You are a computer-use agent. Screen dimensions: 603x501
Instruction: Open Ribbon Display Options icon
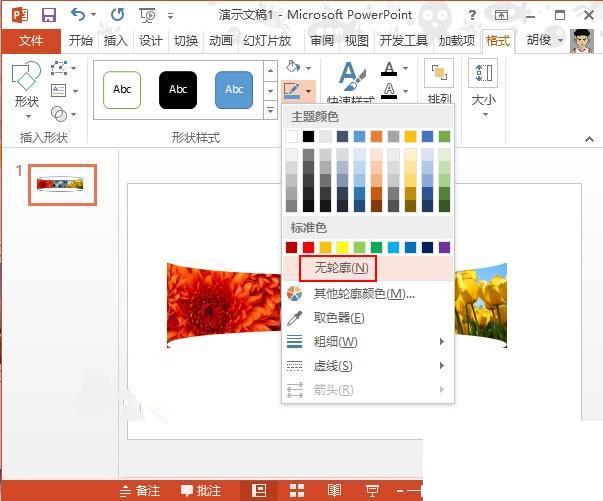501,15
